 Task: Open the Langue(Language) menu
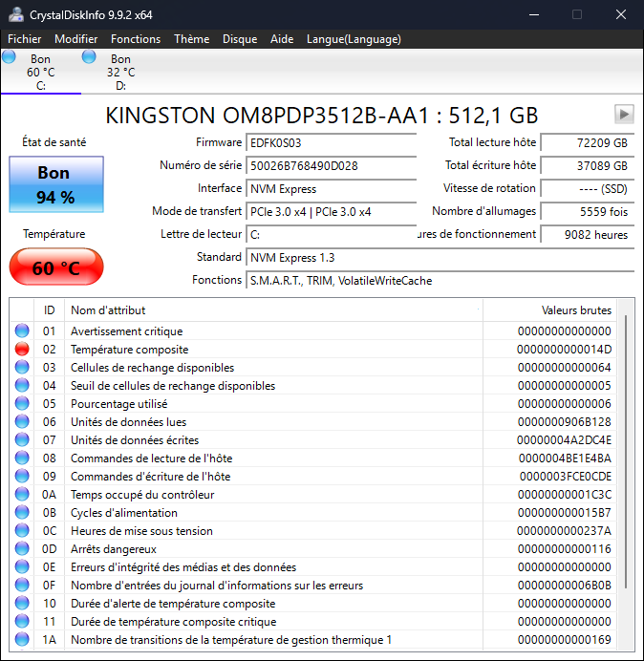(354, 39)
